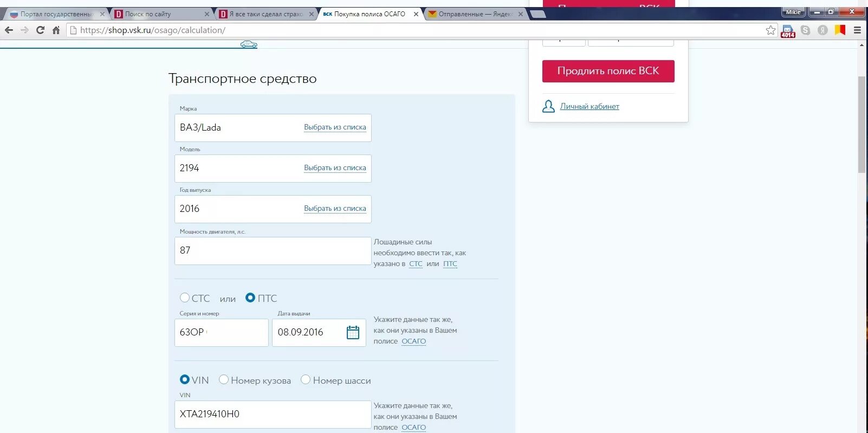The width and height of the screenshot is (868, 433).
Task: Click the scrollbar up arrow
Action: 861,45
